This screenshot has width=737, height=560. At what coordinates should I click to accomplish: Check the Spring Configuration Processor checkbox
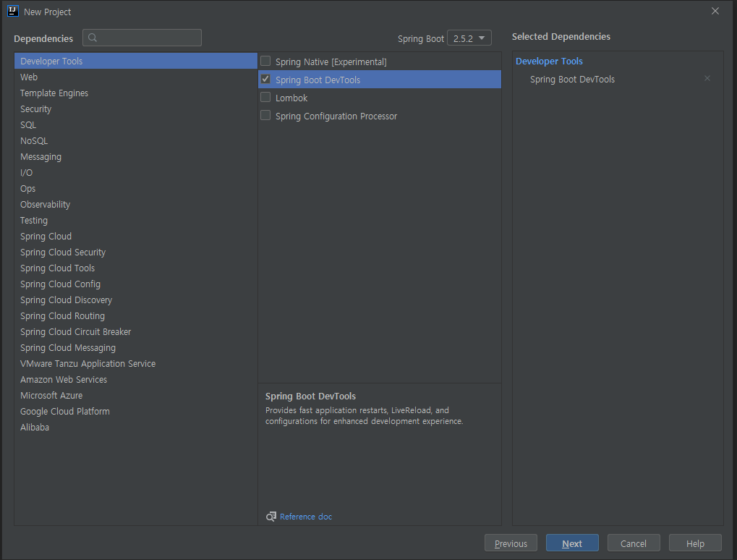click(265, 115)
